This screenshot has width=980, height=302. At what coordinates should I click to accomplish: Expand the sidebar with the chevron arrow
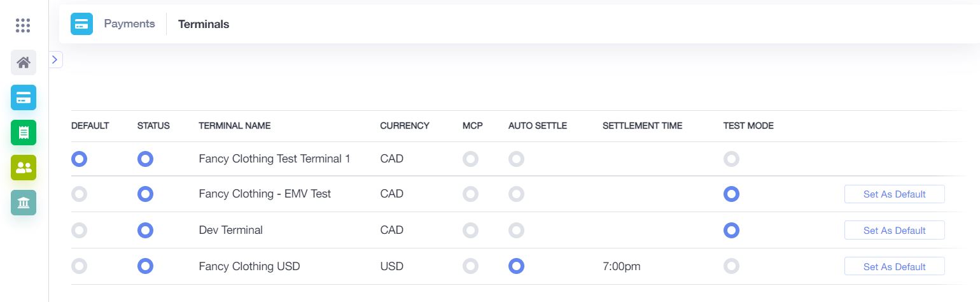coord(55,60)
